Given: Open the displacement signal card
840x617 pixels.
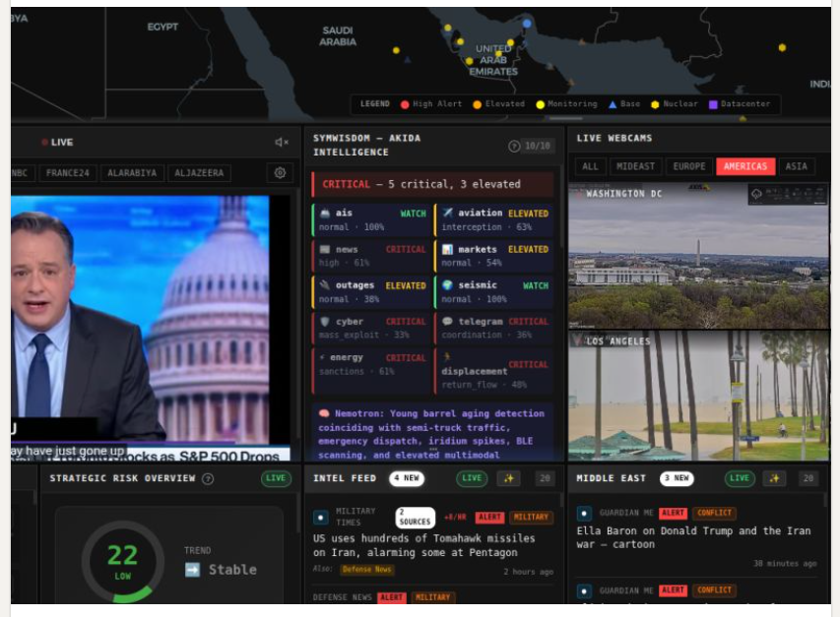Looking at the screenshot, I should (494, 371).
